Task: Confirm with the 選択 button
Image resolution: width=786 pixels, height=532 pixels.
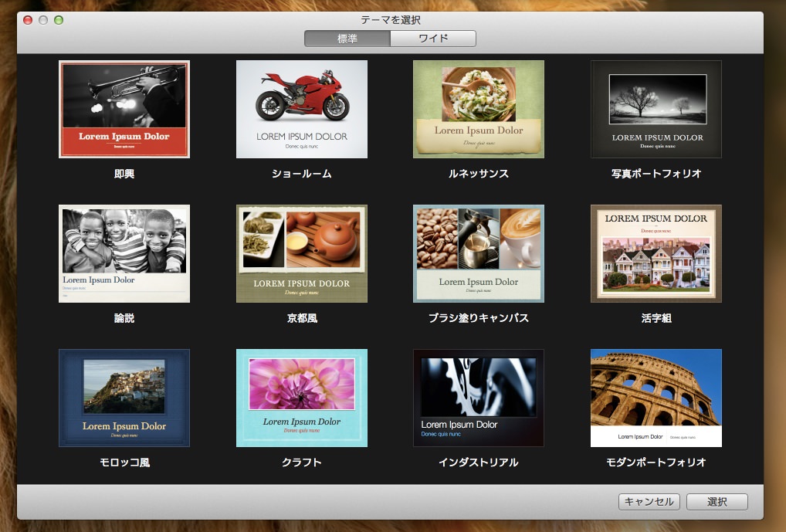Action: (717, 502)
